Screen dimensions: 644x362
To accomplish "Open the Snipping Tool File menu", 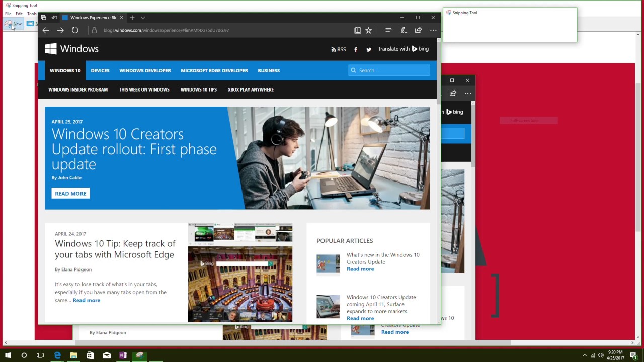I will pos(8,14).
